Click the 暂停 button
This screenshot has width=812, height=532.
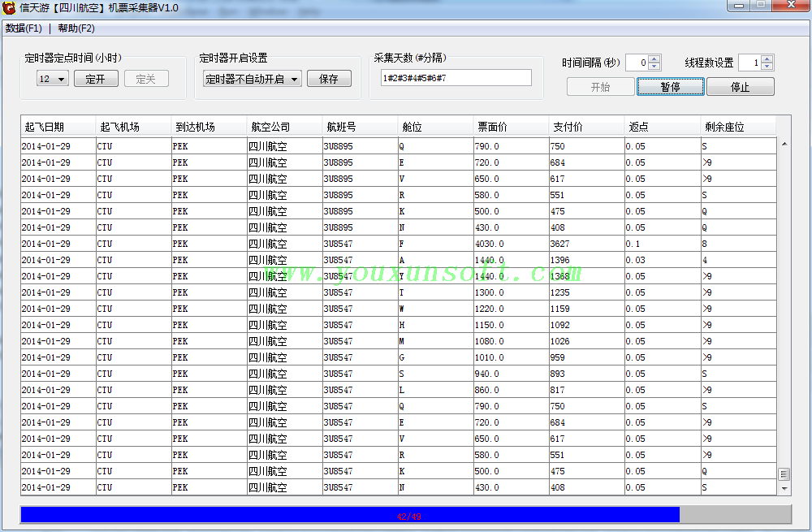point(671,87)
